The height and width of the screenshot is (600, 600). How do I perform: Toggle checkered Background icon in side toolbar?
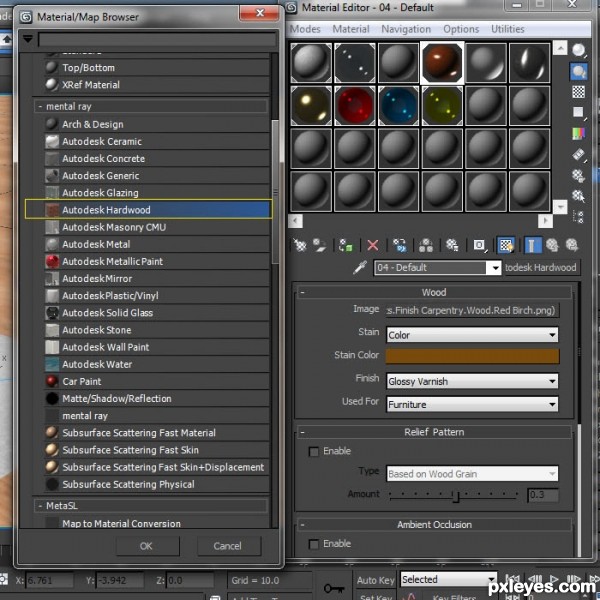(579, 92)
